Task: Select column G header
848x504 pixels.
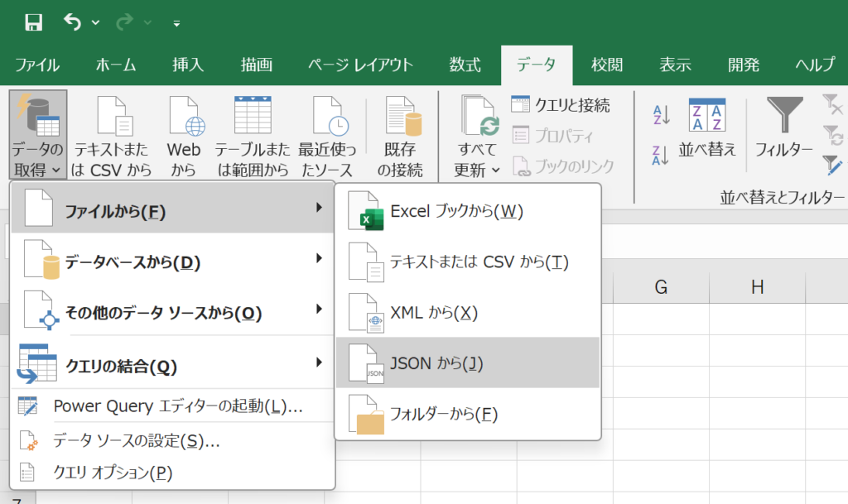Action: pos(661,287)
